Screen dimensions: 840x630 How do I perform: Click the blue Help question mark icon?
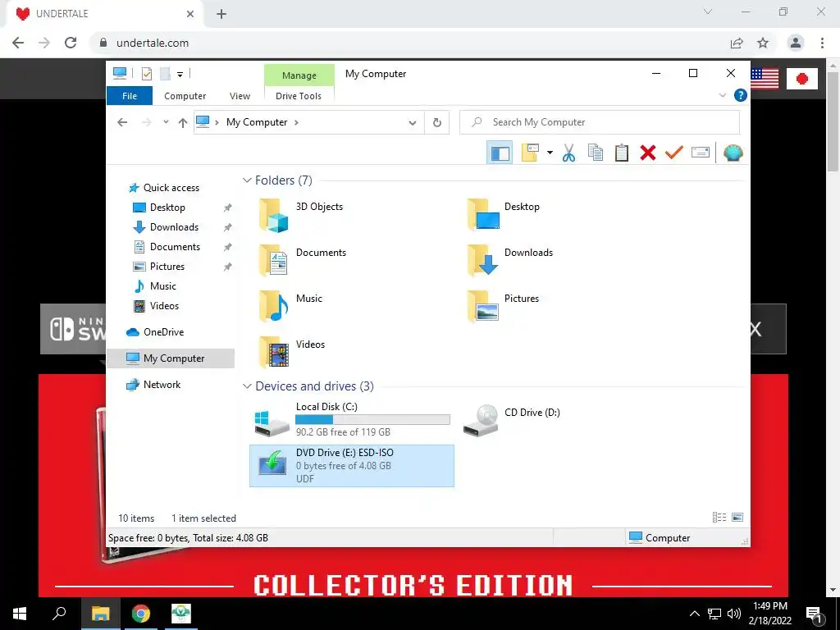tap(741, 95)
